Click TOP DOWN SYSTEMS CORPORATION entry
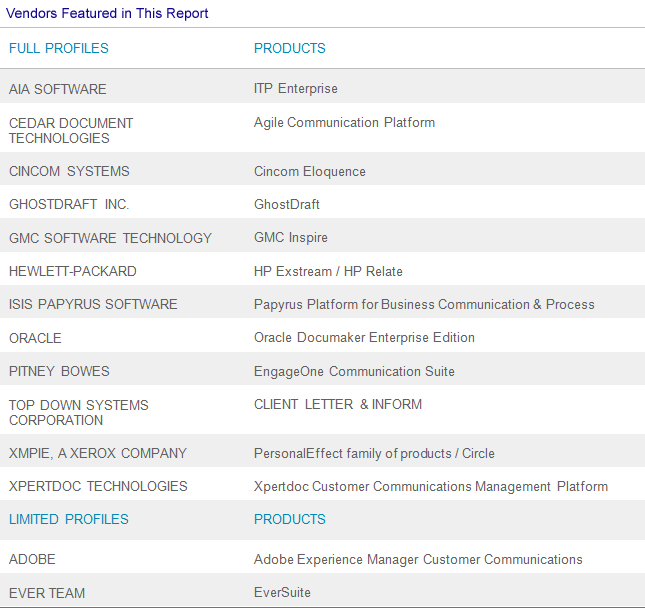The height and width of the screenshot is (608, 645). (x=78, y=412)
